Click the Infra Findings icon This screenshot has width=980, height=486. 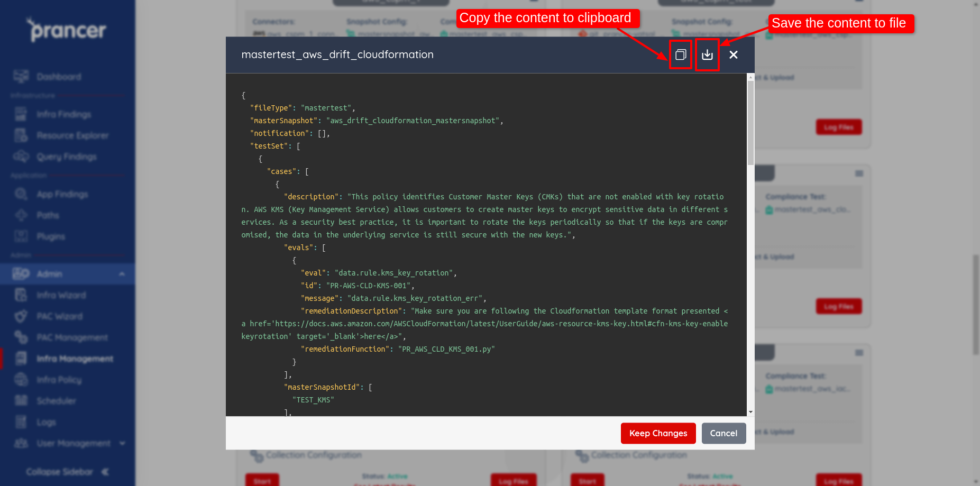[x=21, y=114]
